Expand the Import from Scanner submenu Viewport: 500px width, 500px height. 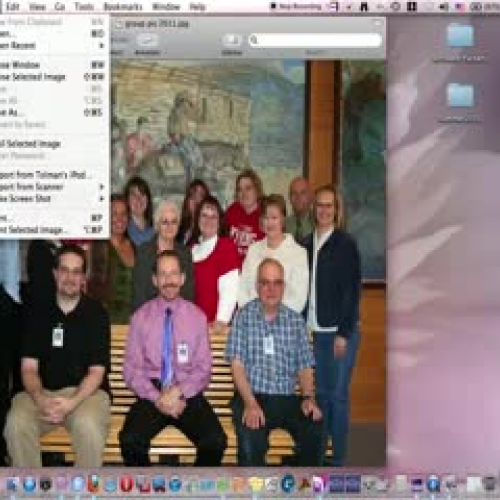(53, 187)
